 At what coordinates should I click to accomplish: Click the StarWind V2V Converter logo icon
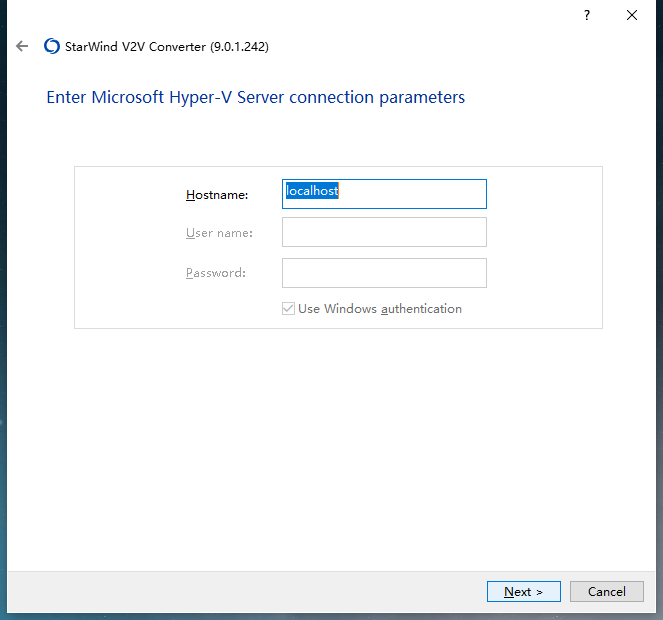(x=52, y=46)
